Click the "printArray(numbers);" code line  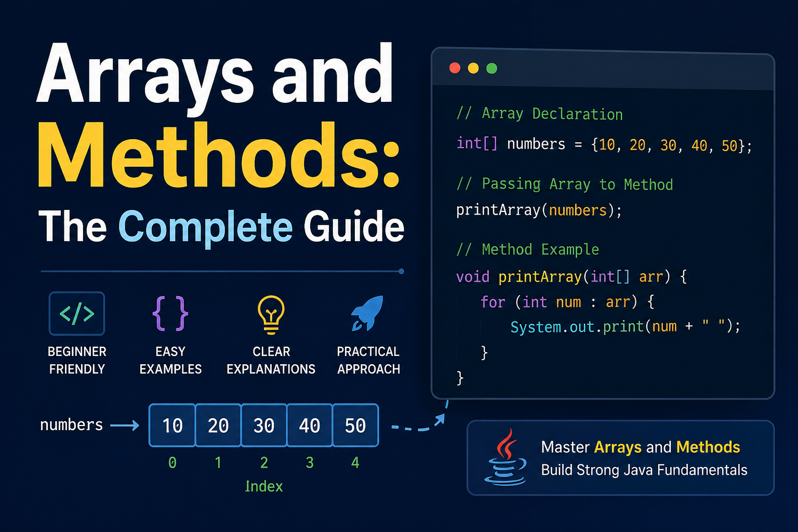click(x=539, y=210)
